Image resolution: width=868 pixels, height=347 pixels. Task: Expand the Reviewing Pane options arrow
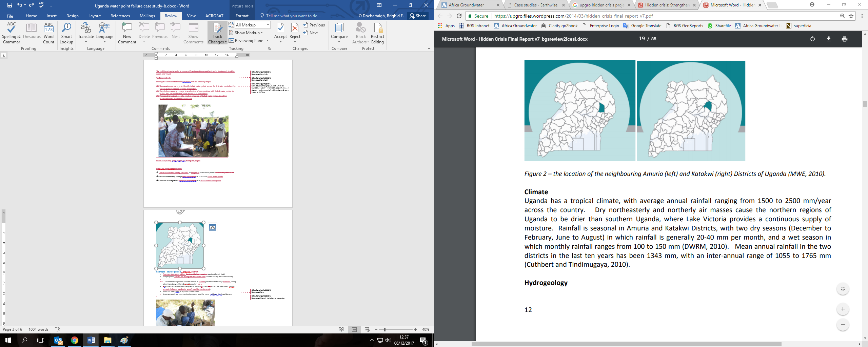click(268, 41)
